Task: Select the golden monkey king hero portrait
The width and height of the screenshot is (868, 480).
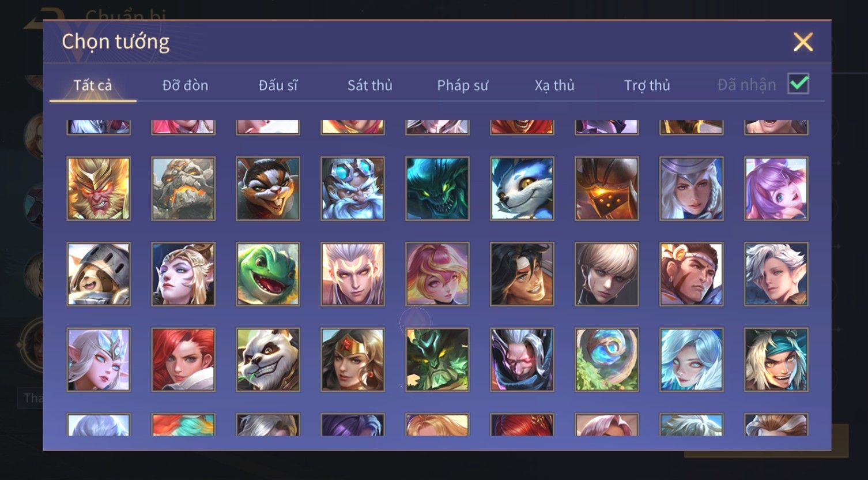Action: 99,189
